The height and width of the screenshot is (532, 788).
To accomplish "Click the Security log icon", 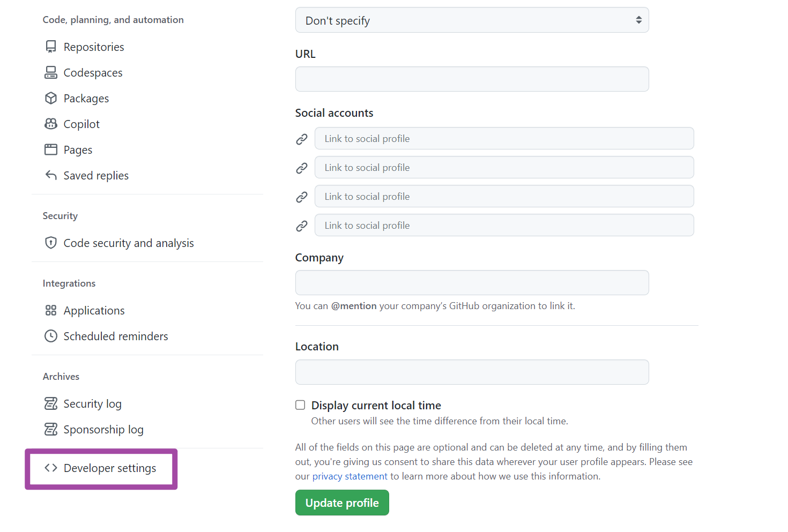I will point(51,403).
